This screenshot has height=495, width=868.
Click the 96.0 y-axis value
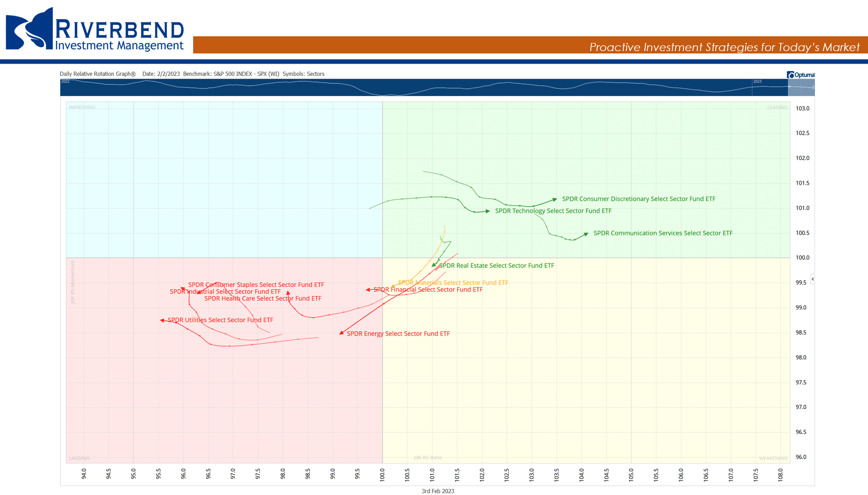click(x=801, y=457)
